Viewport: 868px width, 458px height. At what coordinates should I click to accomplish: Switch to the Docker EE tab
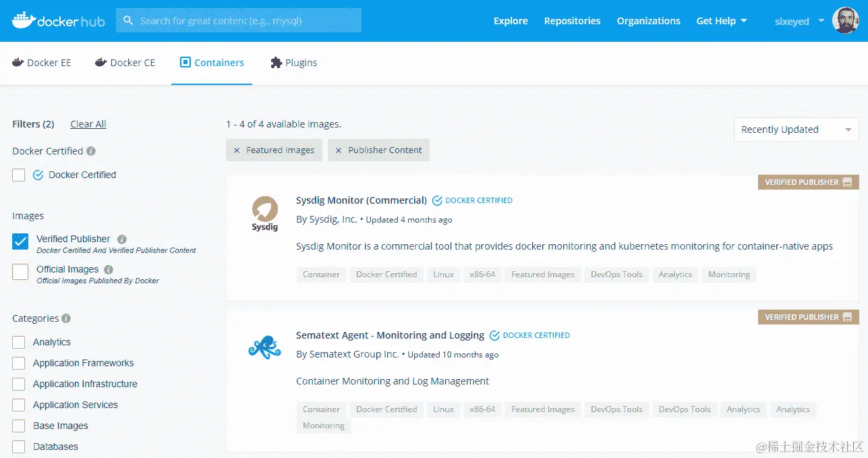click(42, 63)
